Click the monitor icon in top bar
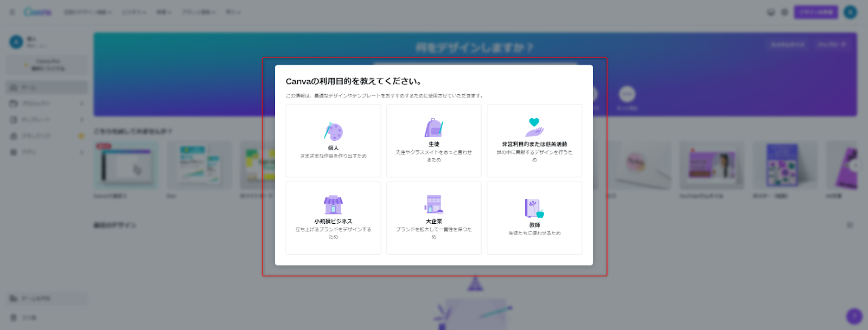This screenshot has height=330, width=868. [770, 12]
